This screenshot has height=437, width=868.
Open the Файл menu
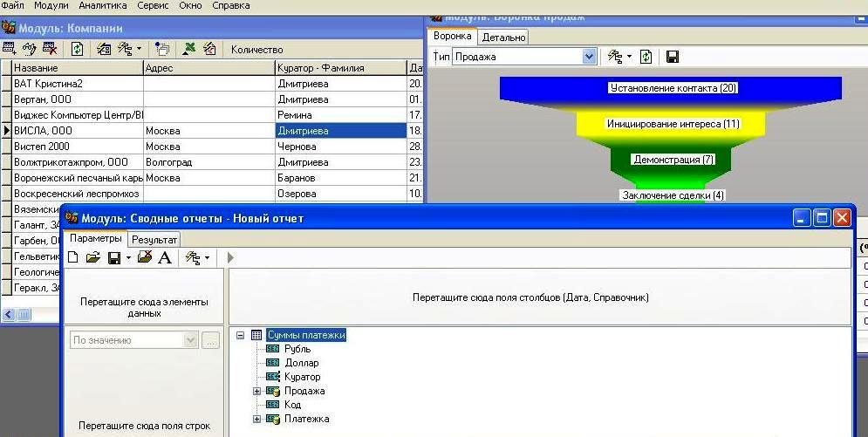(x=13, y=5)
